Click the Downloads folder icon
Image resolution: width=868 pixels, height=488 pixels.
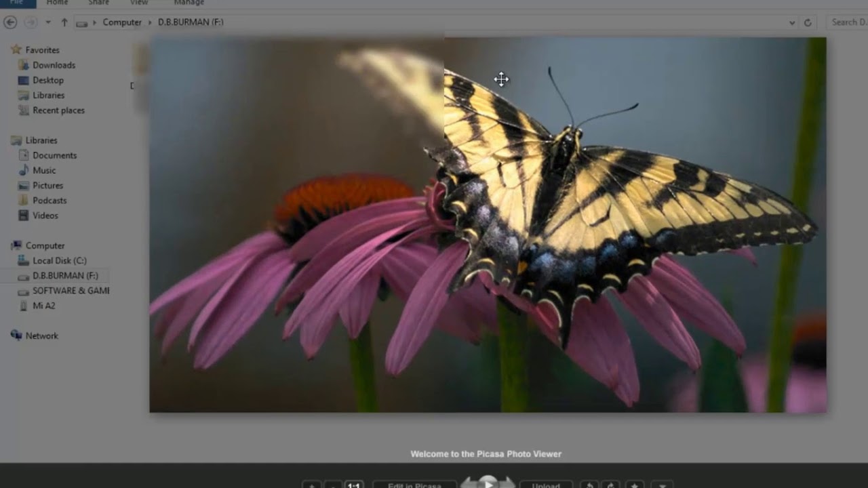click(24, 65)
